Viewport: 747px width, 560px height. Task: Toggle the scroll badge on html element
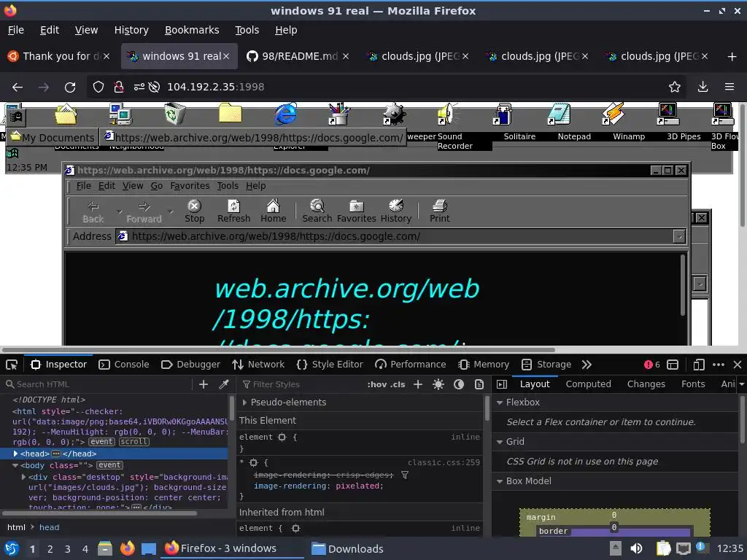(134, 442)
